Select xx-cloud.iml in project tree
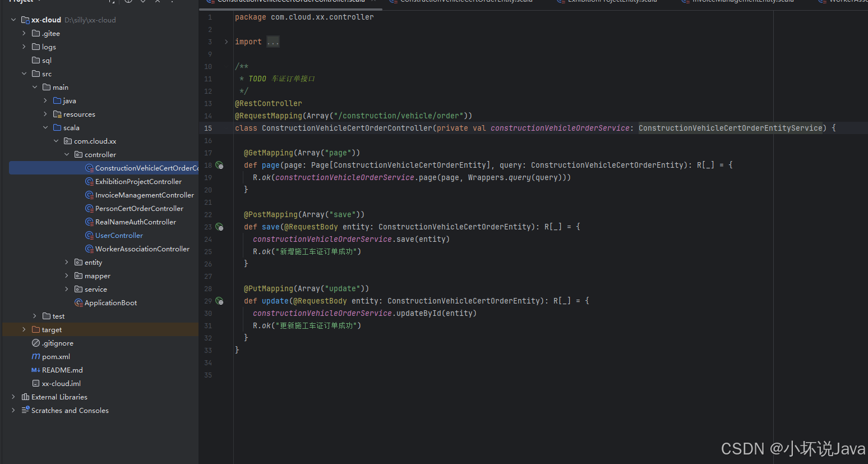The width and height of the screenshot is (868, 464). (61, 383)
